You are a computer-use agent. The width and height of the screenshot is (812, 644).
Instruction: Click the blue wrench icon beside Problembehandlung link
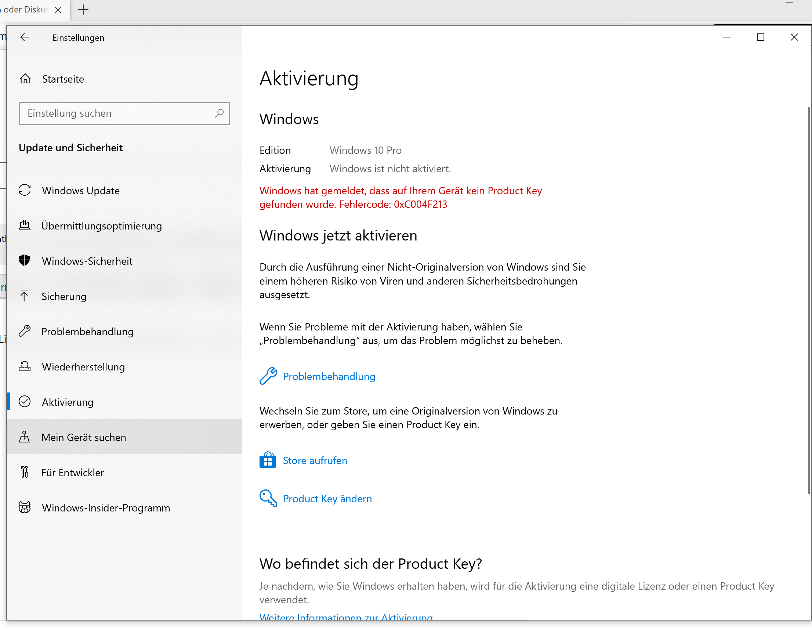point(268,376)
